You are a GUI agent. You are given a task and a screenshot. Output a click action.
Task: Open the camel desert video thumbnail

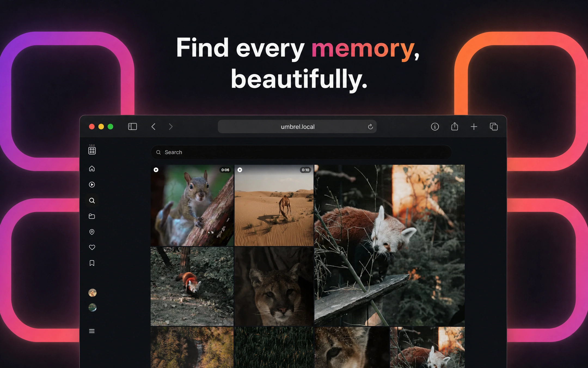(x=274, y=205)
